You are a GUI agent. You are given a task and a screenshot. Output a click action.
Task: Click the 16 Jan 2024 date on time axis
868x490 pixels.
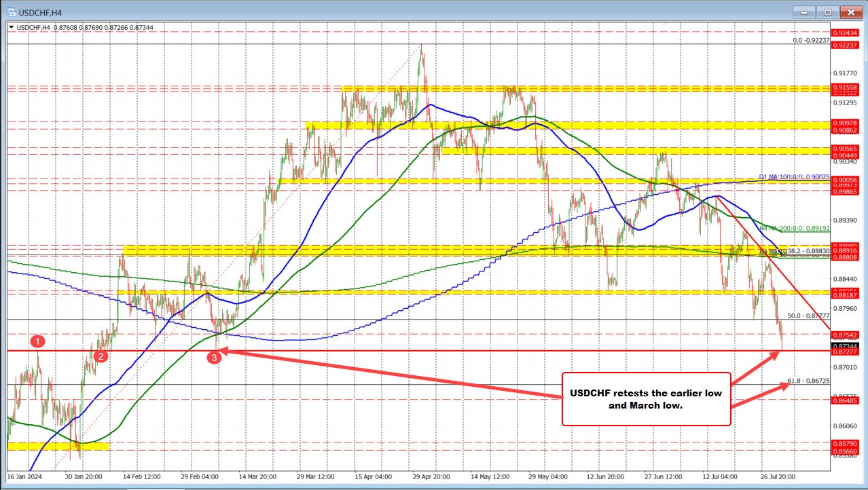(x=24, y=476)
